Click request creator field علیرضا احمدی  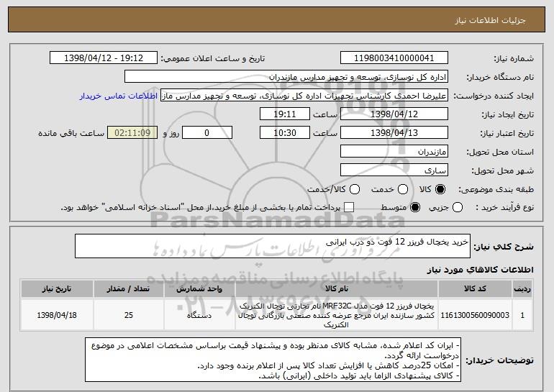tap(304, 96)
